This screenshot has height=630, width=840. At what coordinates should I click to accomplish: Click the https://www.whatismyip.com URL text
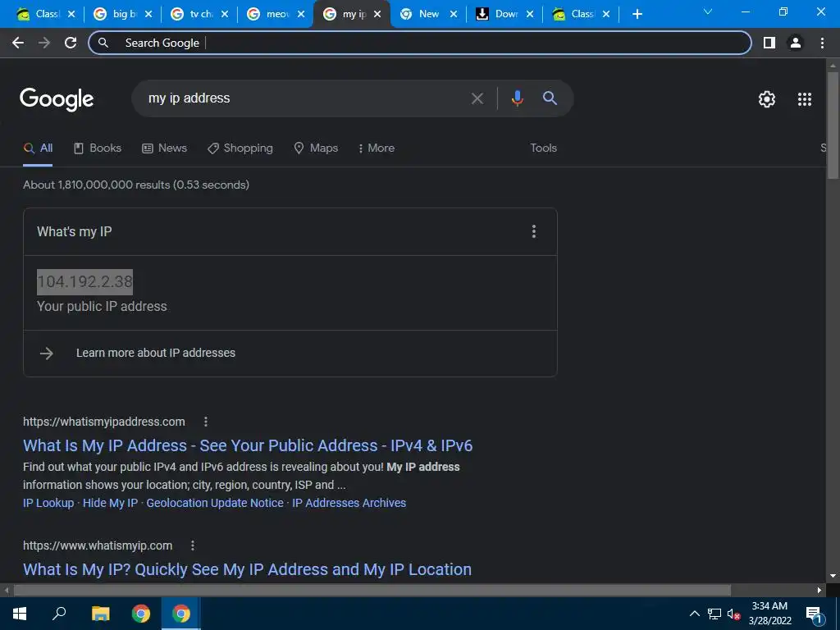[98, 546]
